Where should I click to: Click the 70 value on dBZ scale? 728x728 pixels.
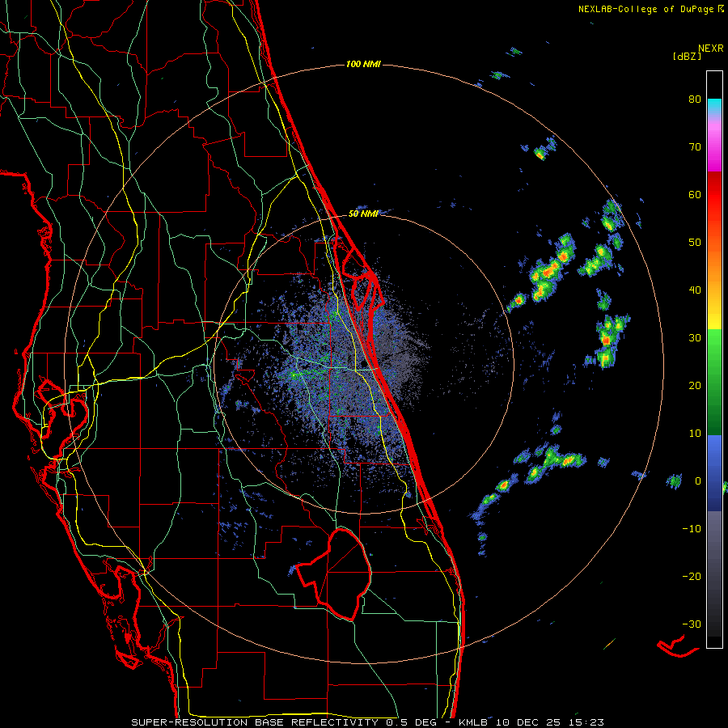pyautogui.click(x=695, y=146)
